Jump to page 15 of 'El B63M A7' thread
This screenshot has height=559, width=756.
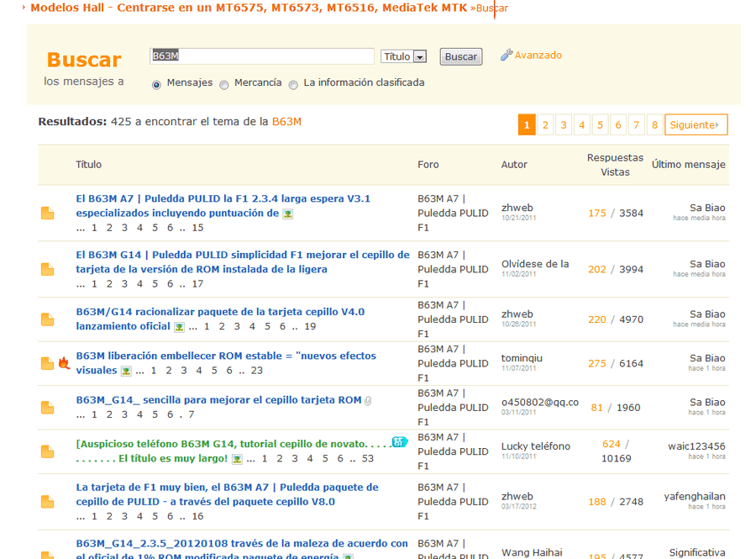197,228
